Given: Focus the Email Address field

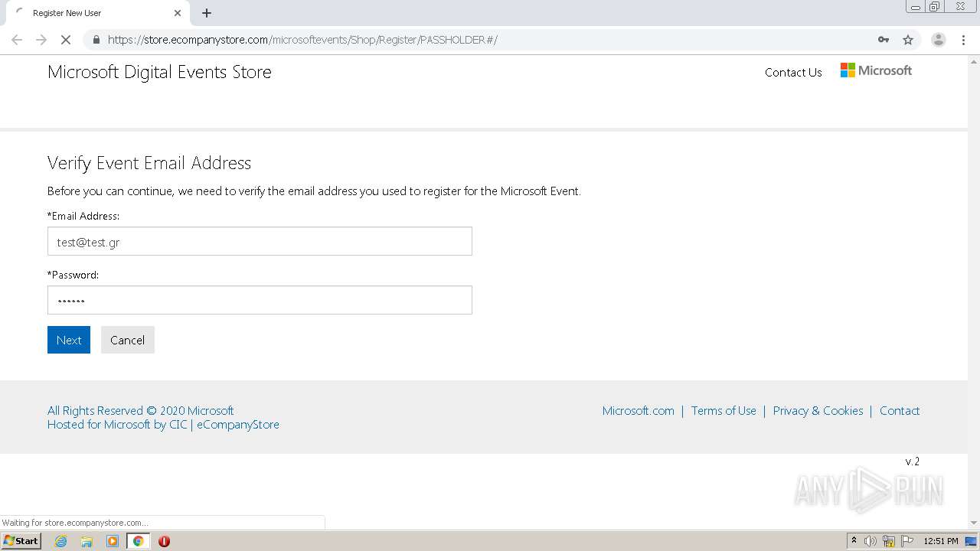Looking at the screenshot, I should coord(260,241).
